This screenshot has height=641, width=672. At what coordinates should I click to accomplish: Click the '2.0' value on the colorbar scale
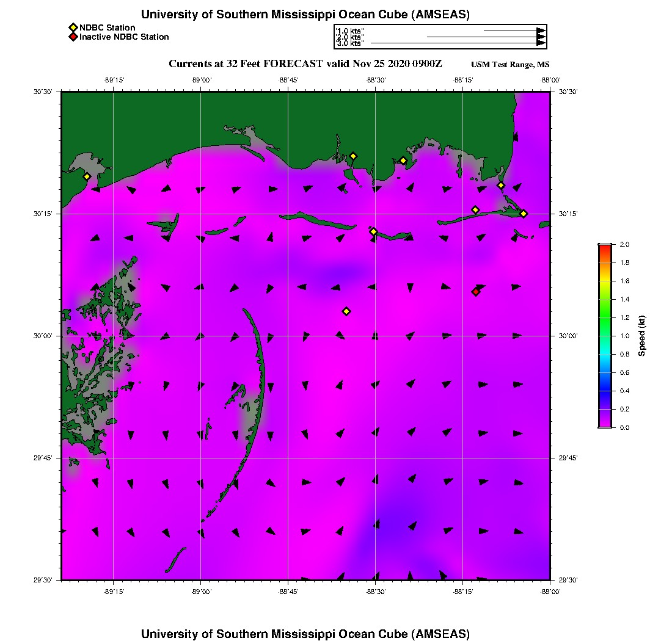click(624, 245)
